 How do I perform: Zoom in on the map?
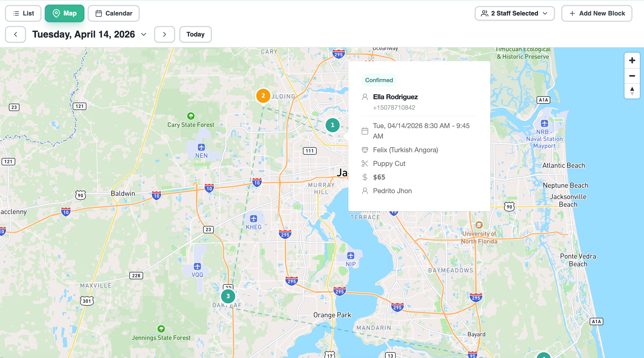[632, 61]
